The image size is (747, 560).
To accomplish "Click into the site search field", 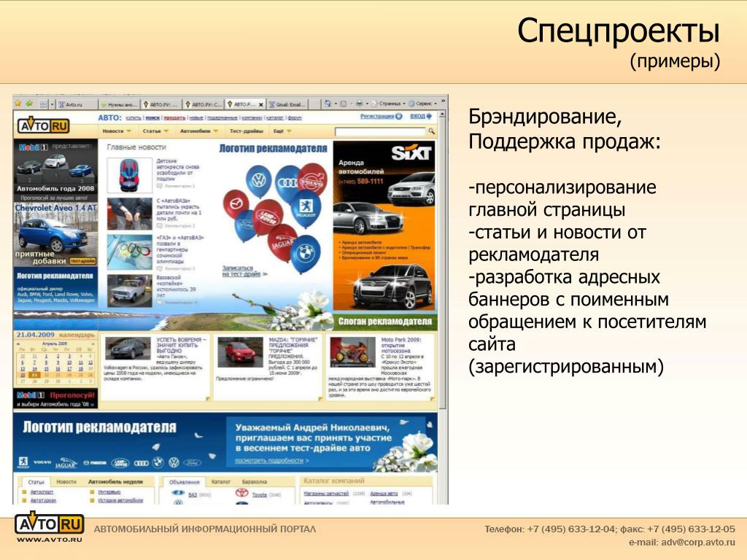I will pos(380,131).
